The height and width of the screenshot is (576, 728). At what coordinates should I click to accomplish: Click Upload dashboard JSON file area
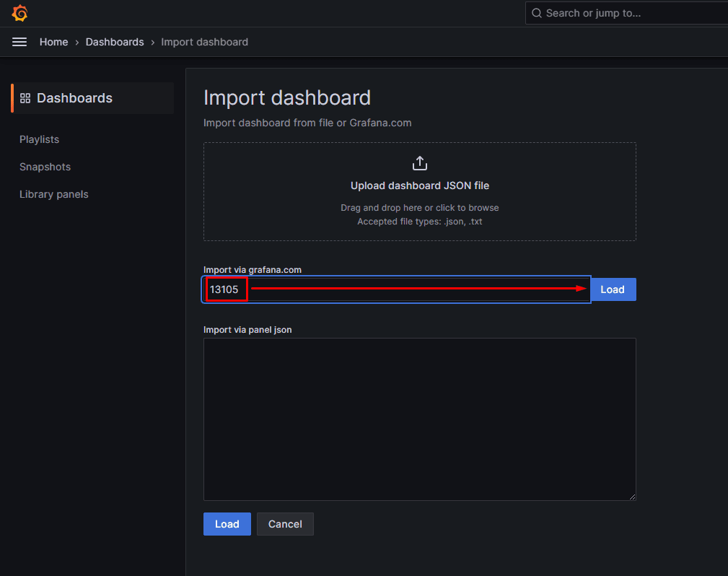tap(420, 191)
